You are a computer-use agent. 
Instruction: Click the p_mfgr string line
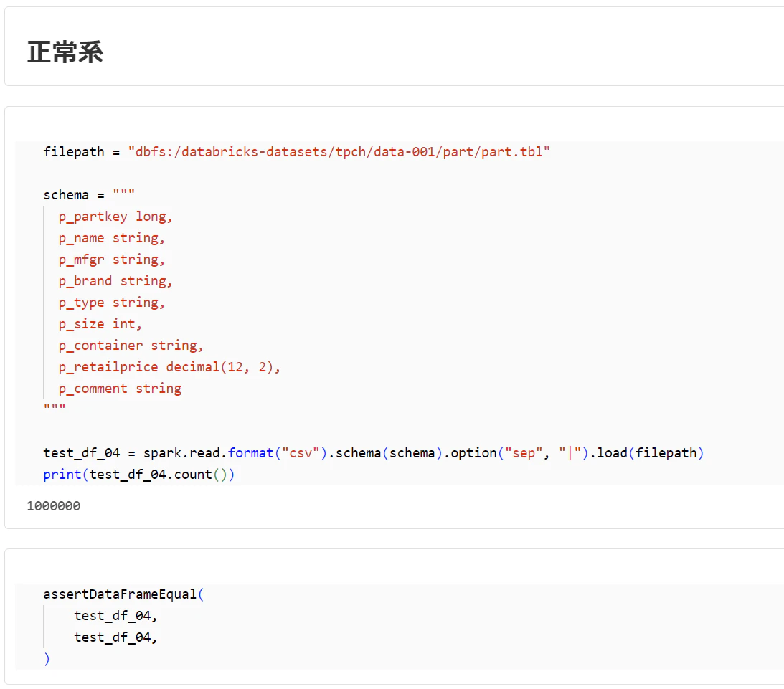111,260
